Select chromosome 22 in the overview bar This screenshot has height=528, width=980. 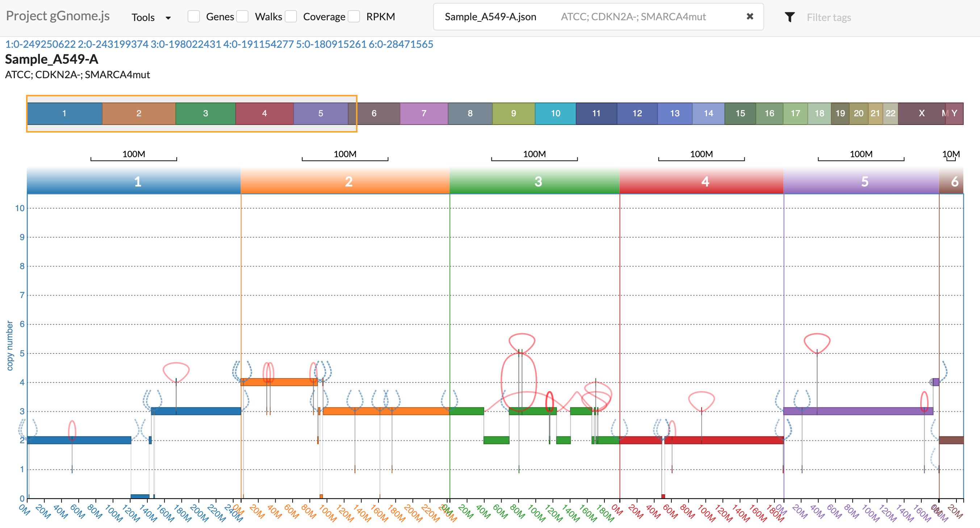pos(891,113)
